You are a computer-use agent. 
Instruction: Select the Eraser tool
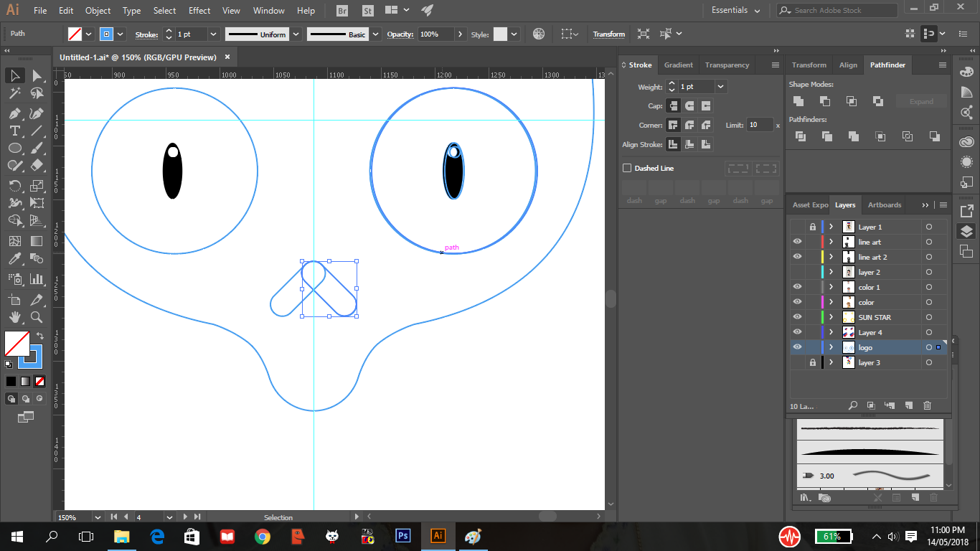[37, 165]
